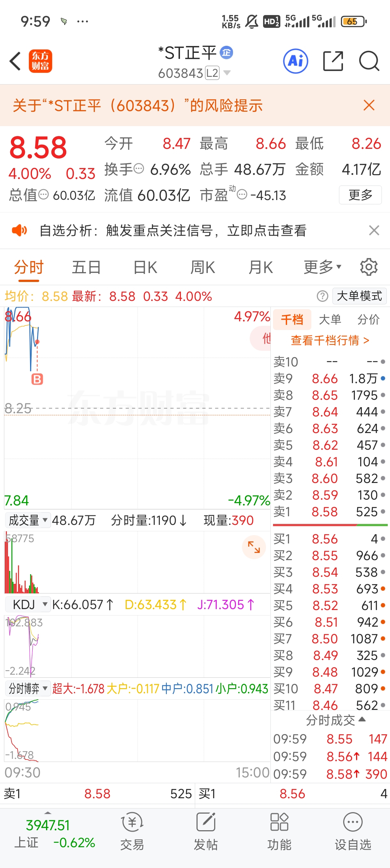Tap the latest price 8.58 headline
This screenshot has width=390, height=868.
pos(38,148)
